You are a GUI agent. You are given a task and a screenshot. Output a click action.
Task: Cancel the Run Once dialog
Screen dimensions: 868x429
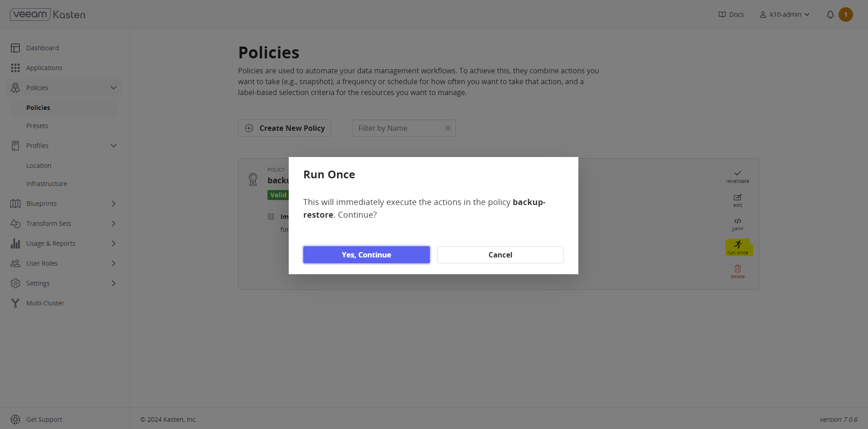[500, 255]
